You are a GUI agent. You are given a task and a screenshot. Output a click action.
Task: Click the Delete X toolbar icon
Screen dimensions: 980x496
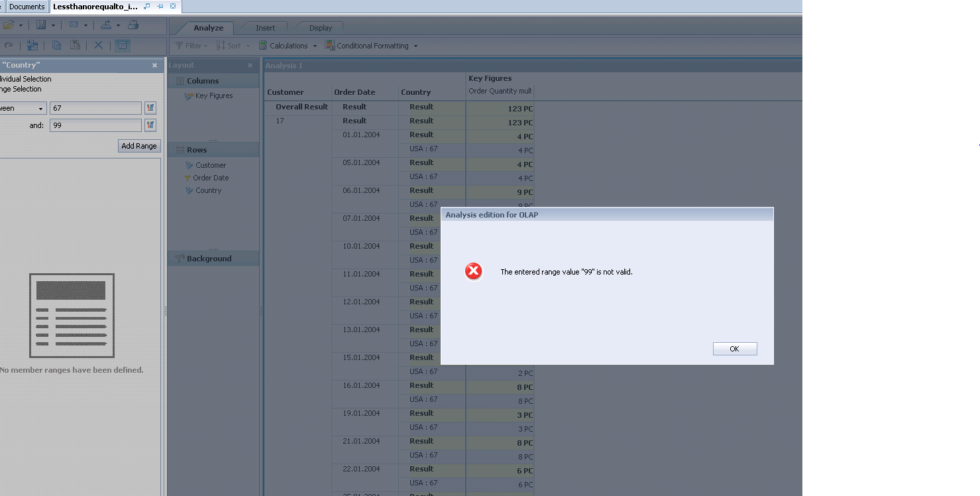(x=98, y=45)
